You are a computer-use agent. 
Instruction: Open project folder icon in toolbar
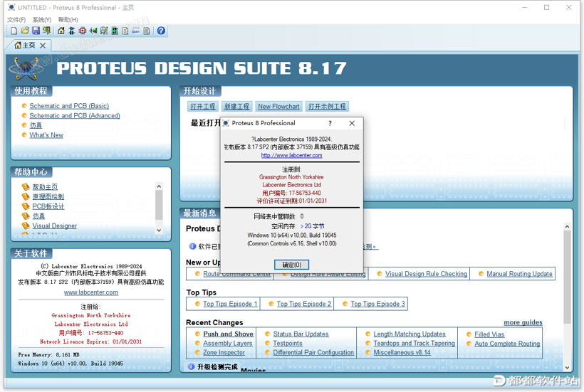point(26,31)
